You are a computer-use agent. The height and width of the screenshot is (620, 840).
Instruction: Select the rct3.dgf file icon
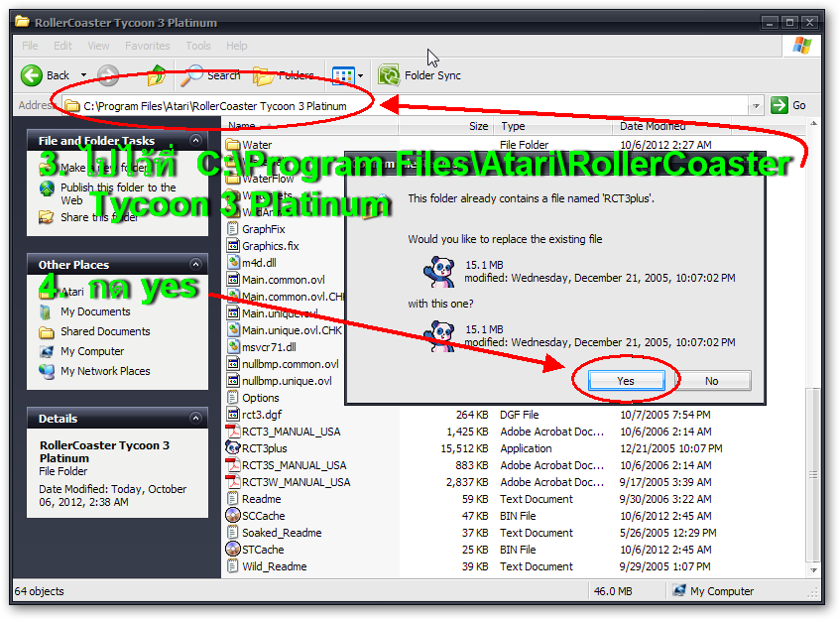(x=232, y=415)
